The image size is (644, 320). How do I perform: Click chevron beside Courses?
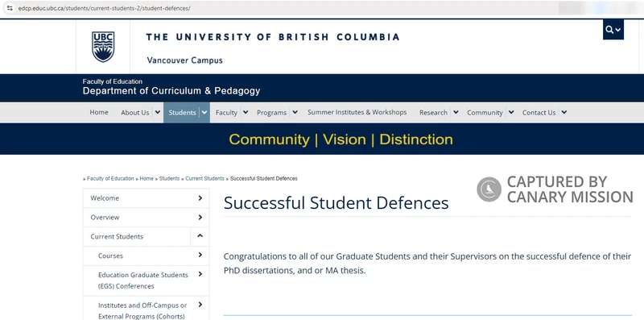(200, 255)
